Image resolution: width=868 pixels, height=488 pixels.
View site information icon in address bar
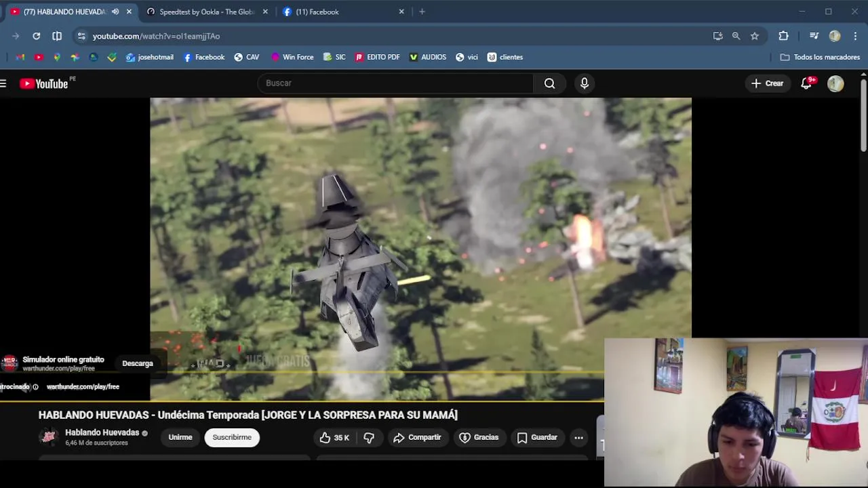click(81, 36)
